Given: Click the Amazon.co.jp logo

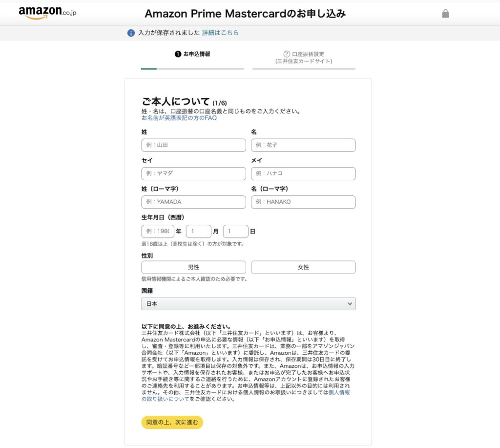Looking at the screenshot, I should point(47,13).
